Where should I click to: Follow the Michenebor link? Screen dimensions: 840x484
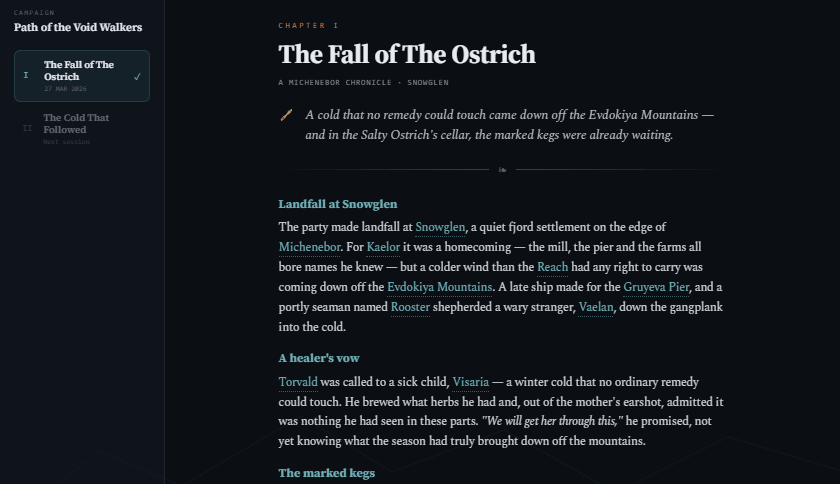click(x=309, y=247)
